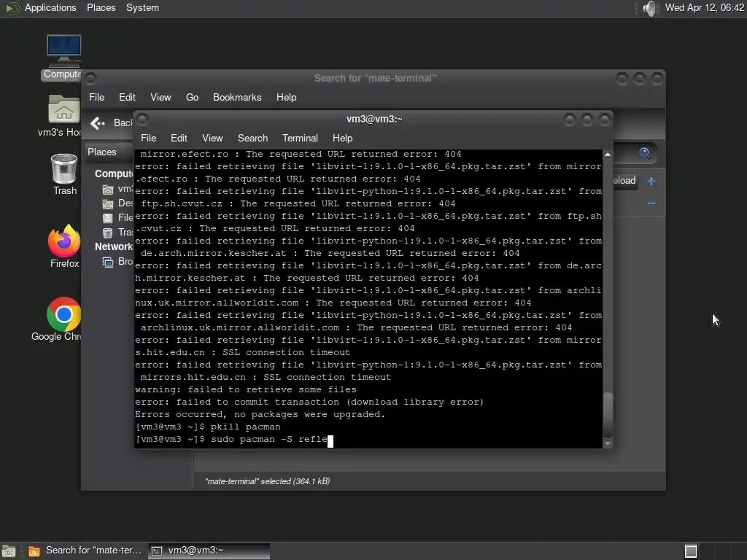Click the "pkill pacman" command line
This screenshot has height=560, width=747.
(x=208, y=427)
